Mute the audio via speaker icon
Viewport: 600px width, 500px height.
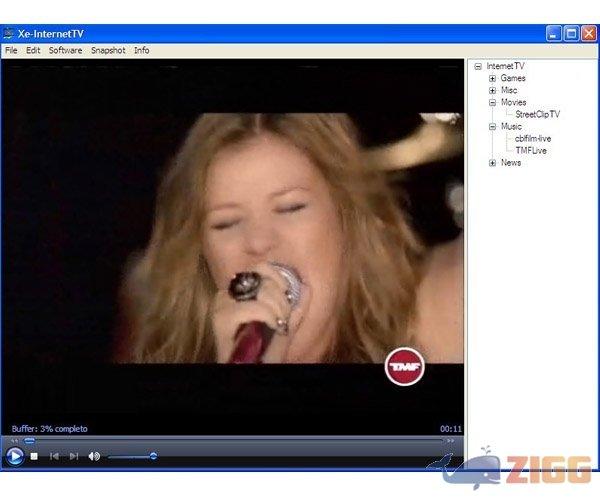(x=94, y=456)
